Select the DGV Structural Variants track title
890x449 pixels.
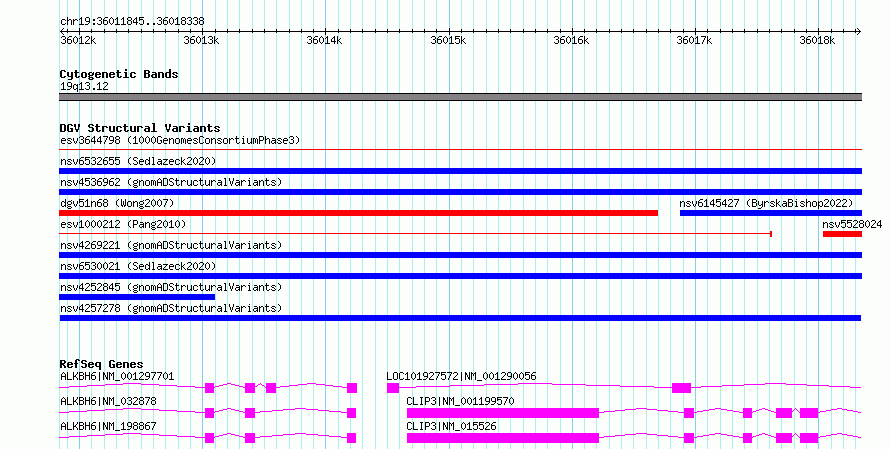tap(140, 128)
